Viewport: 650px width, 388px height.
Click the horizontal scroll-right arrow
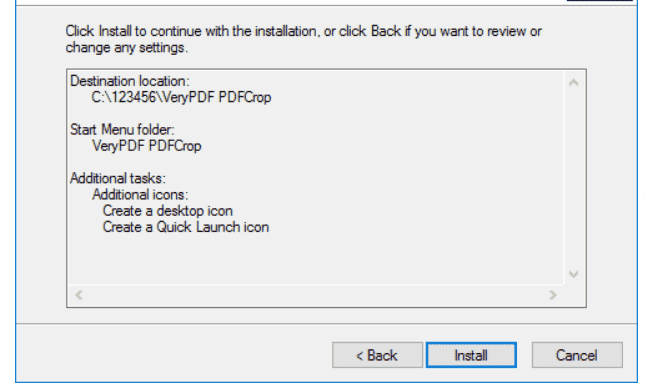[x=553, y=295]
